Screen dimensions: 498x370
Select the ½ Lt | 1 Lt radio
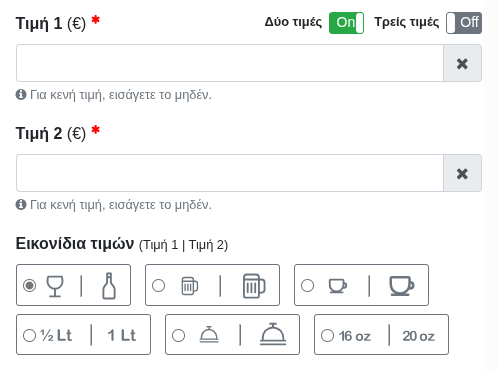coord(29,335)
